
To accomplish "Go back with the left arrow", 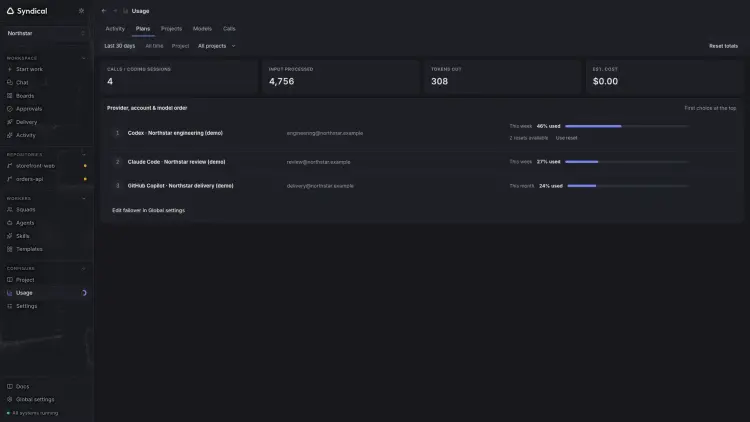I will tap(104, 11).
